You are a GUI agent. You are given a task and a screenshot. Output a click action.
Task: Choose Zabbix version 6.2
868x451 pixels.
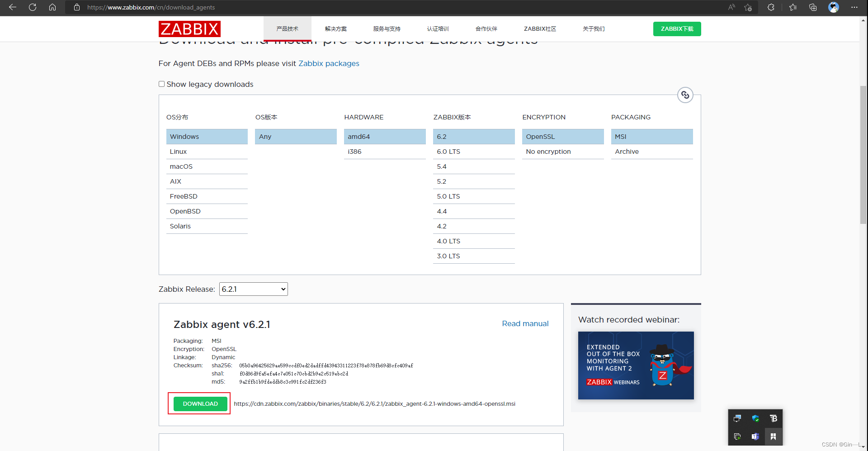tap(474, 137)
